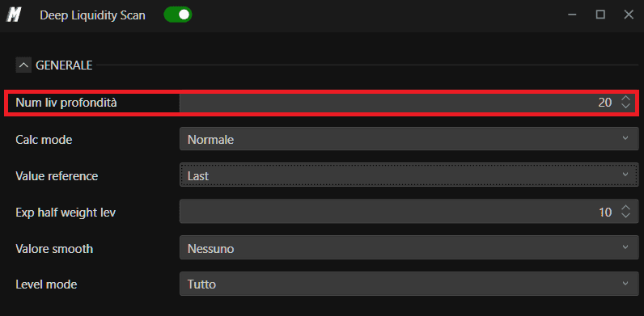Screen dimensions: 644x316
Task: Click the Level mode chevron arrow
Action: click(x=625, y=283)
